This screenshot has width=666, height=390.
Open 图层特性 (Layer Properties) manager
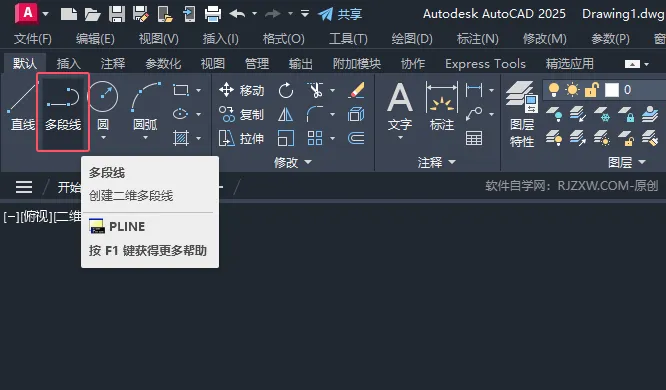(522, 114)
